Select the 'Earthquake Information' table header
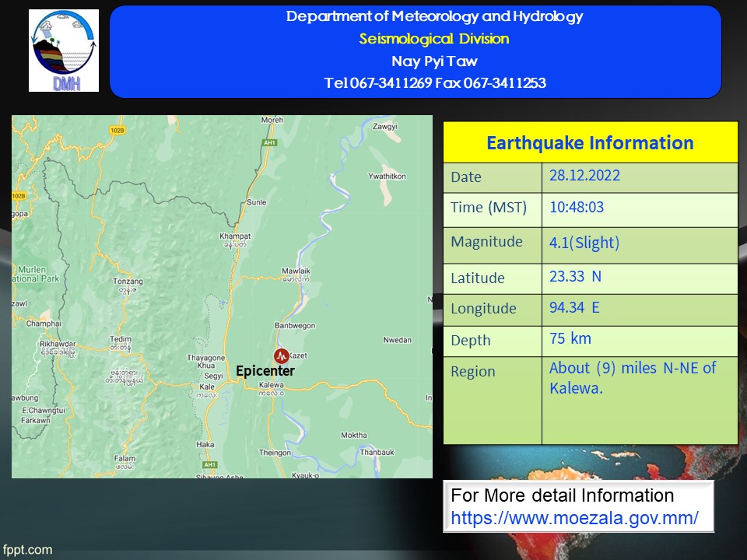This screenshot has height=560, width=747. coord(591,143)
